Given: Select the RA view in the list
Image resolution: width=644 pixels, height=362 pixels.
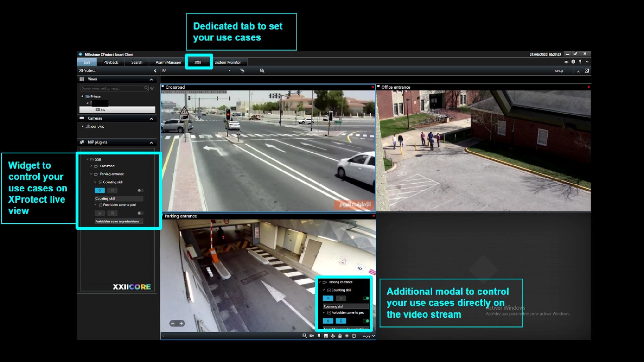Looking at the screenshot, I should pos(117,110).
